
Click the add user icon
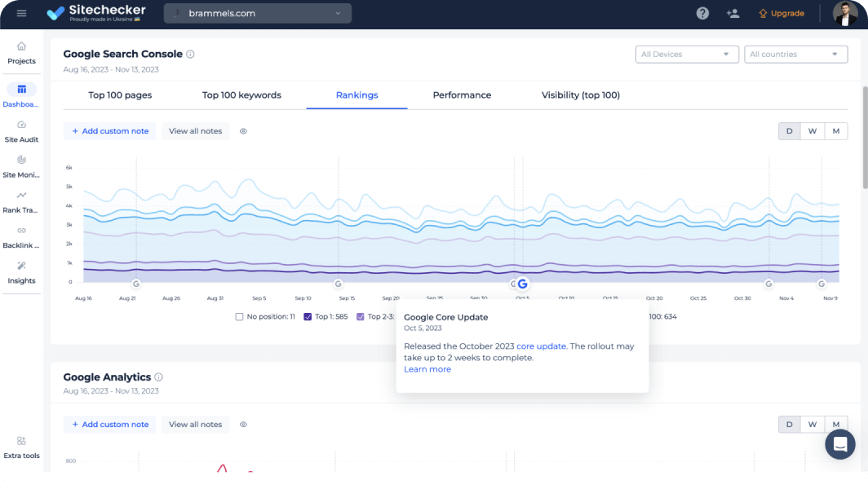click(x=733, y=13)
